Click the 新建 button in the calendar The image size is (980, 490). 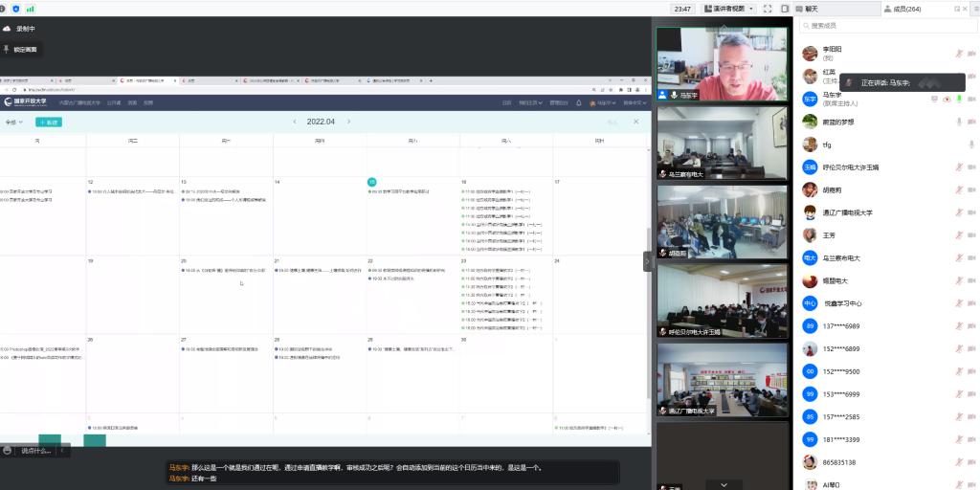[49, 122]
